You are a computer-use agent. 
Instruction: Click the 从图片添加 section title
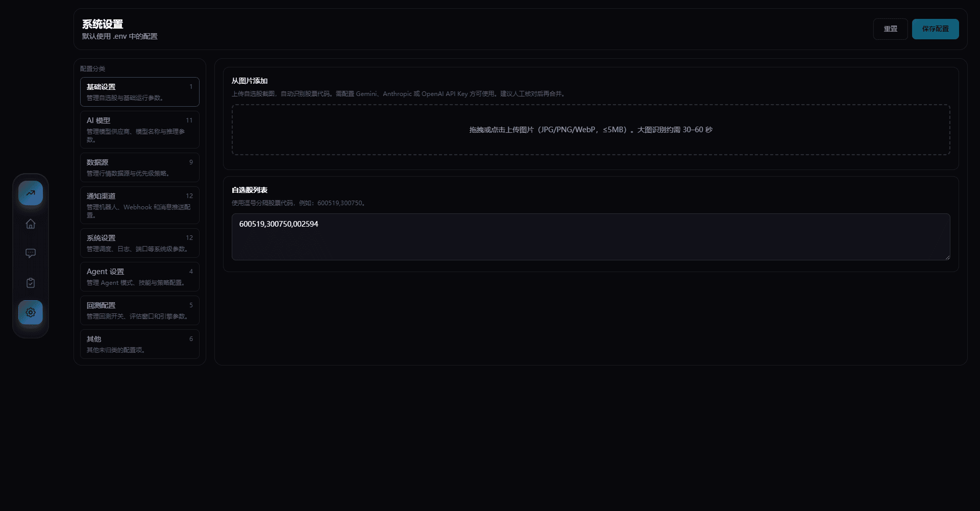click(x=250, y=81)
